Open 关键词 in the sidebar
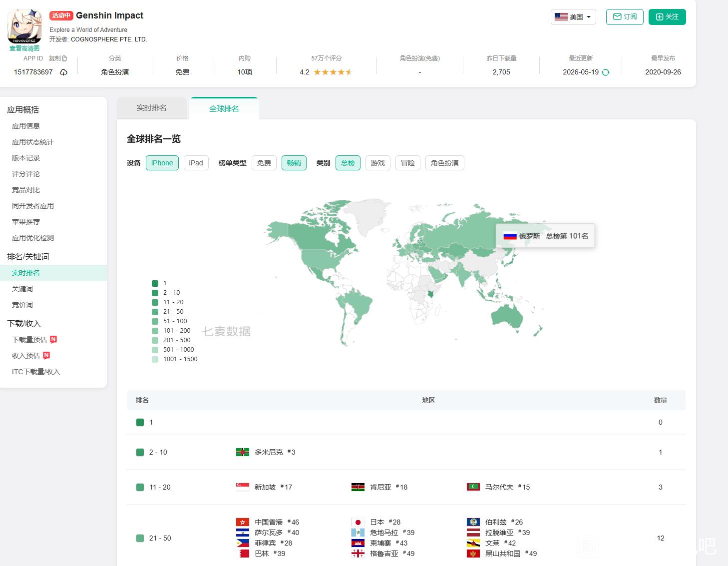Image resolution: width=728 pixels, height=566 pixels. point(22,289)
